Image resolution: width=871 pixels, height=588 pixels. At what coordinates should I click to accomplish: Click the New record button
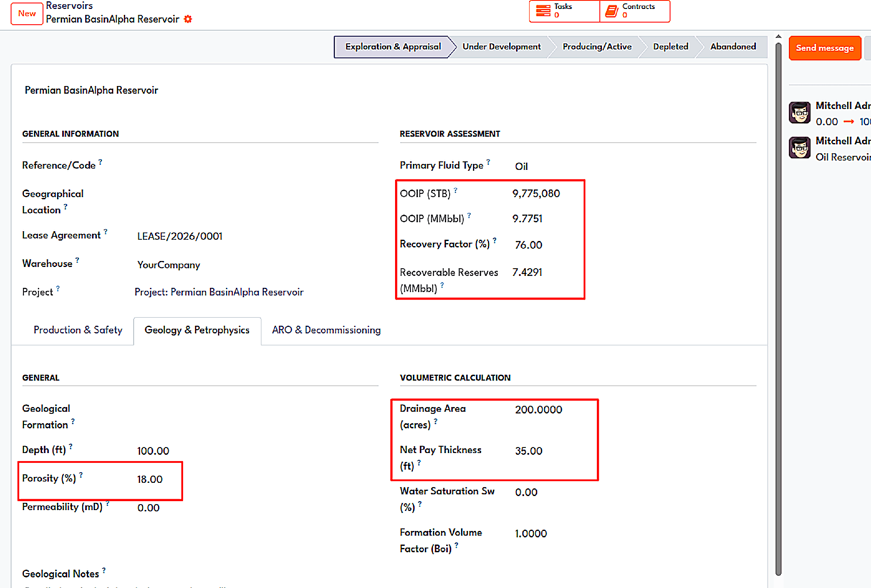pos(27,14)
